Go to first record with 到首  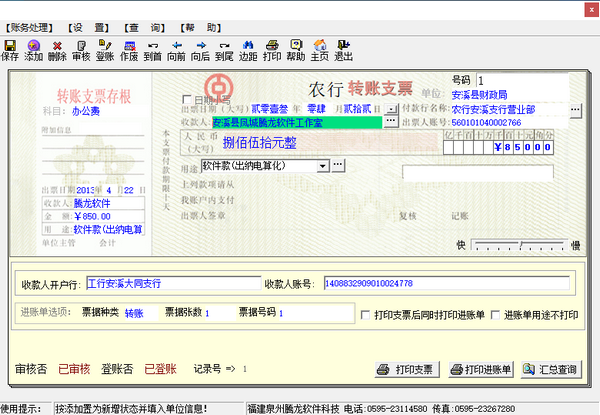tap(153, 50)
